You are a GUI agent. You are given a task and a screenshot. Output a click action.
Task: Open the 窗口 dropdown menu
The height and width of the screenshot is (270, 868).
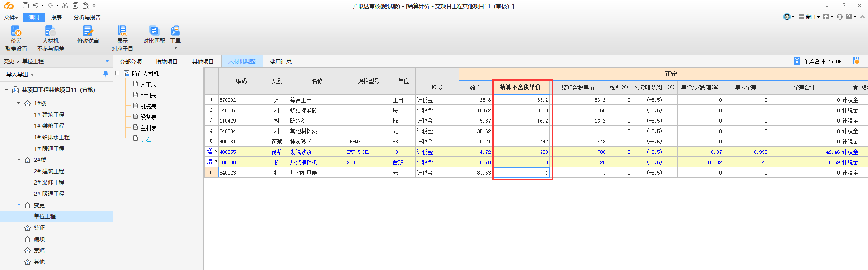click(x=809, y=17)
